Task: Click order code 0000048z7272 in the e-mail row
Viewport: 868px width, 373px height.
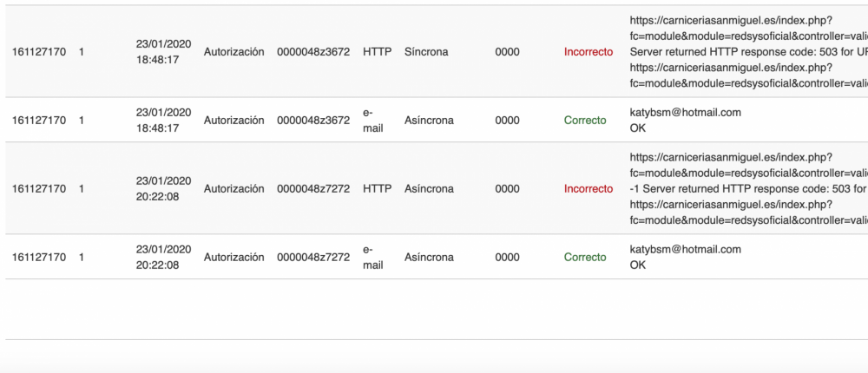Action: coord(313,258)
